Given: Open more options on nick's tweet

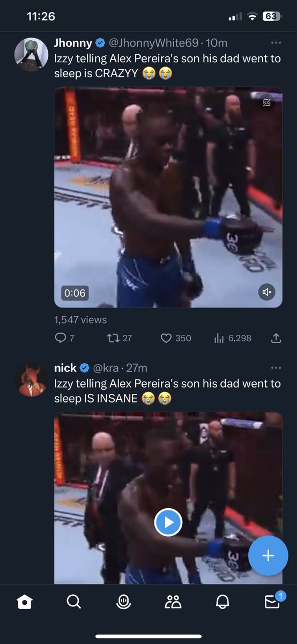Looking at the screenshot, I should point(276,368).
